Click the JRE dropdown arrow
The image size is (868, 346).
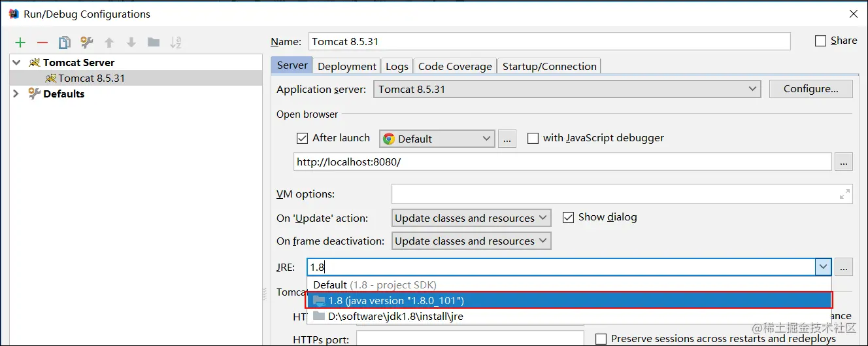[x=823, y=267]
